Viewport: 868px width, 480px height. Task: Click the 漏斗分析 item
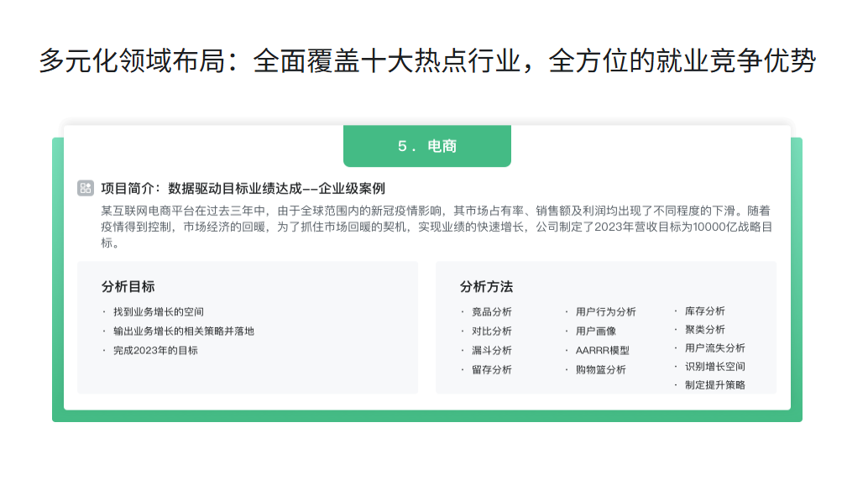[491, 350]
